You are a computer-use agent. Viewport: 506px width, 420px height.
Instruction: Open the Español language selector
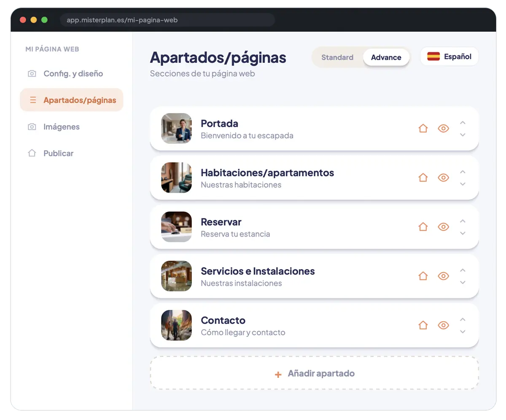pos(449,57)
